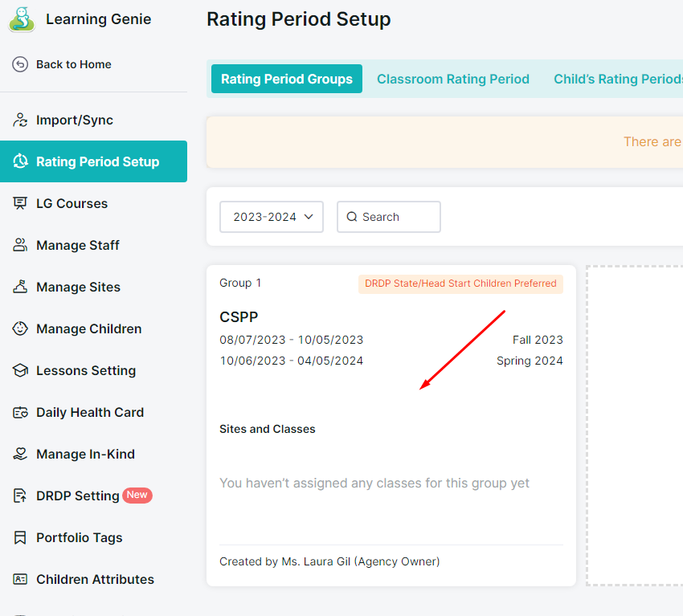The width and height of the screenshot is (683, 616).
Task: Click the Manage Sites icon
Action: pyautogui.click(x=20, y=287)
